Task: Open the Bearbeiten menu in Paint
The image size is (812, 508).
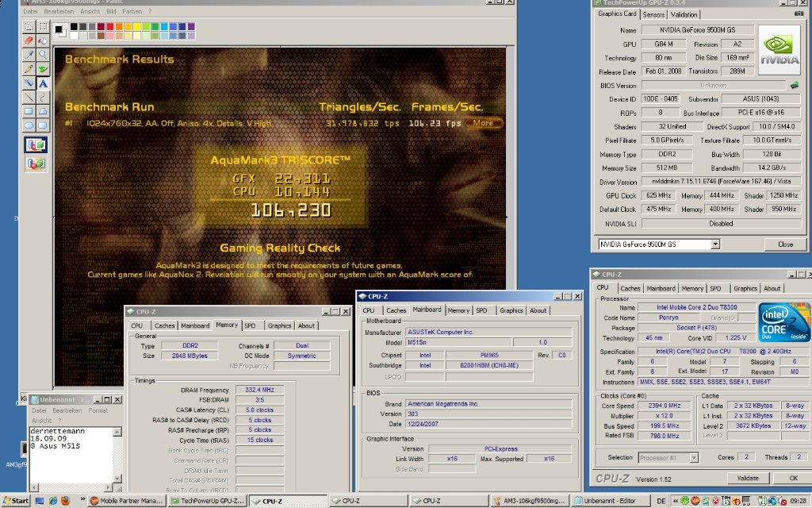Action: (x=59, y=11)
